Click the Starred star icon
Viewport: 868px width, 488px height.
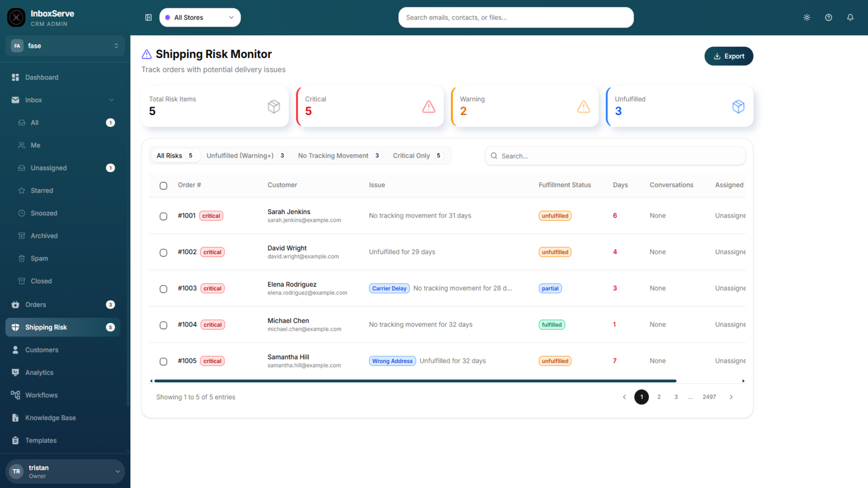[x=22, y=191]
